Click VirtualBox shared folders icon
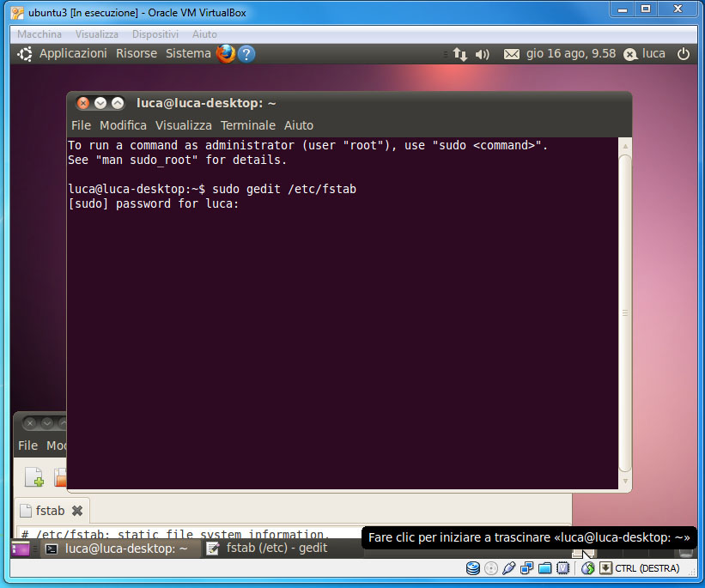 pyautogui.click(x=545, y=568)
